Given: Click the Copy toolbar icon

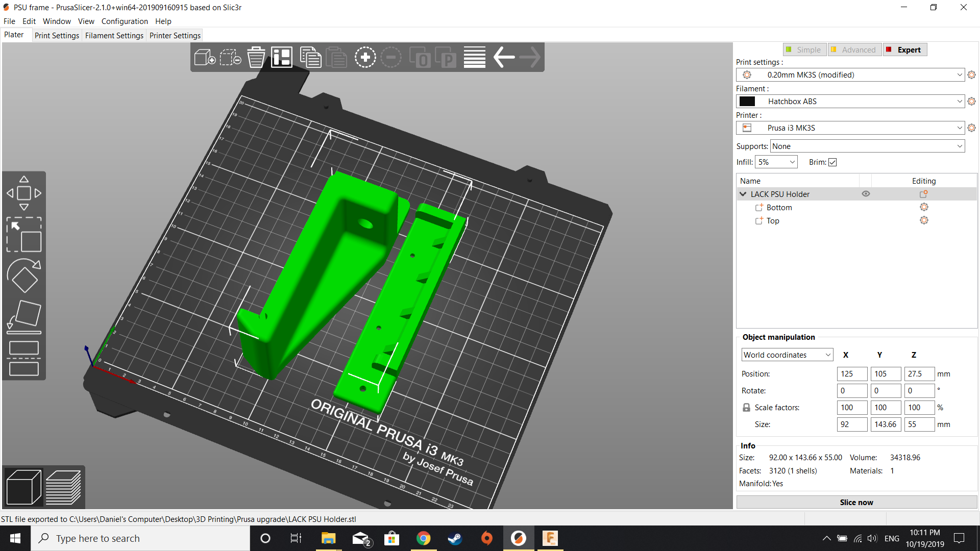Looking at the screenshot, I should [x=310, y=57].
